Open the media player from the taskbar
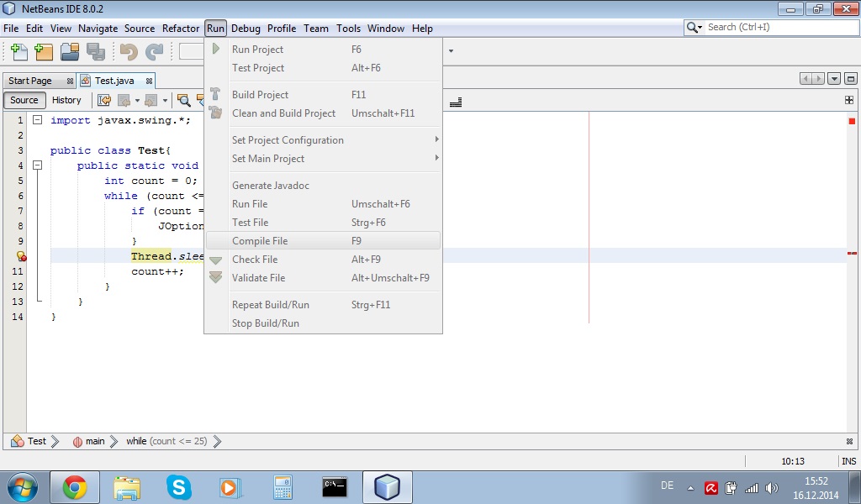This screenshot has width=861, height=504. [x=230, y=487]
